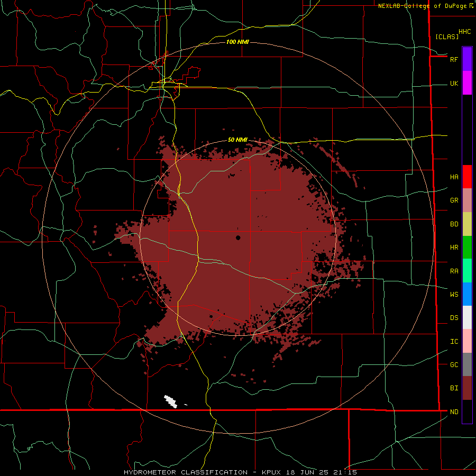Click the red HA legend color swatch
The height and width of the screenshot is (476, 476).
[x=467, y=177]
